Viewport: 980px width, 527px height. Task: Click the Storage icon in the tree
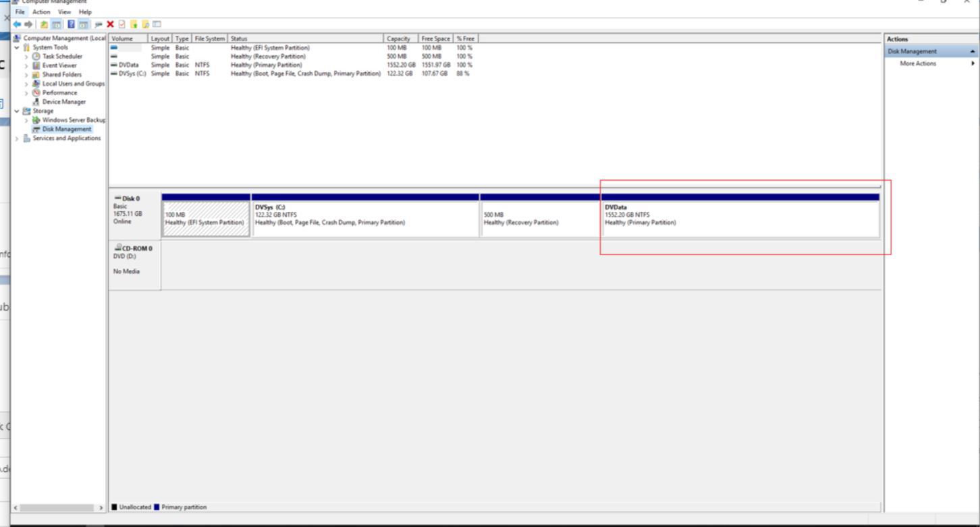(x=27, y=111)
